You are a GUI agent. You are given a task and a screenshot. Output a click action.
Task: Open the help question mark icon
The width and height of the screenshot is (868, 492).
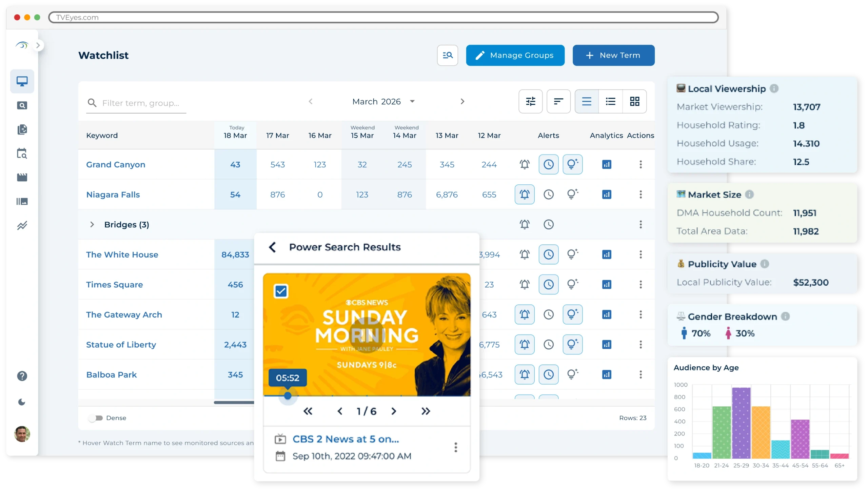[22, 376]
